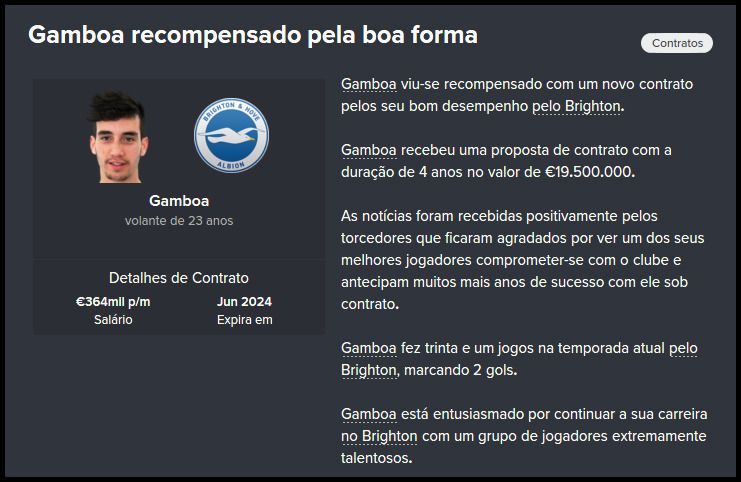Open Gamboa's player portrait photo
The width and height of the screenshot is (741, 482).
pyautogui.click(x=120, y=136)
